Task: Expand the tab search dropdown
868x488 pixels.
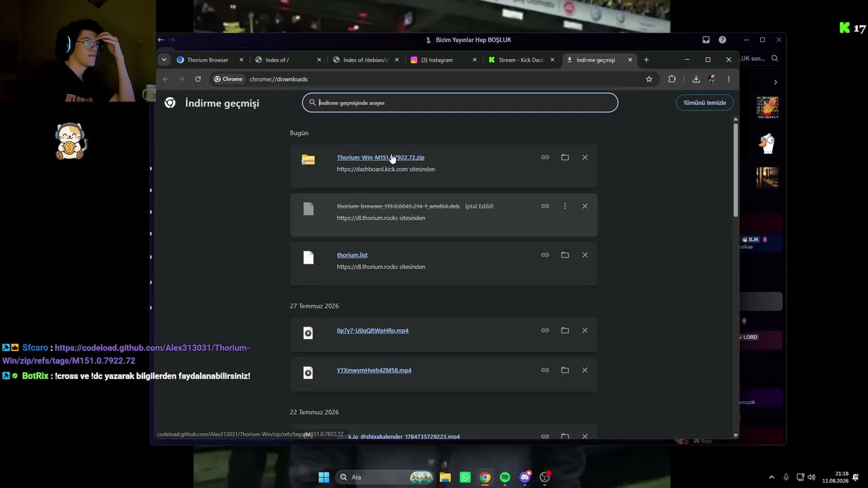Action: click(163, 60)
